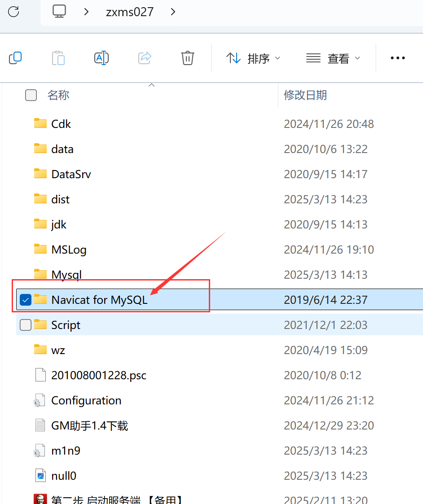The height and width of the screenshot is (504, 423).
Task: Click the rename icon in toolbar
Action: [x=101, y=58]
